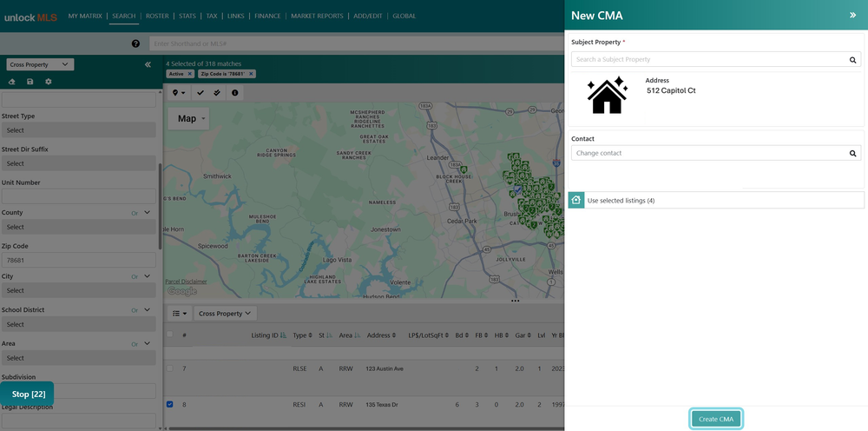The width and height of the screenshot is (868, 431).
Task: Open the Cross Property dropdown in sidebar
Action: click(40, 64)
